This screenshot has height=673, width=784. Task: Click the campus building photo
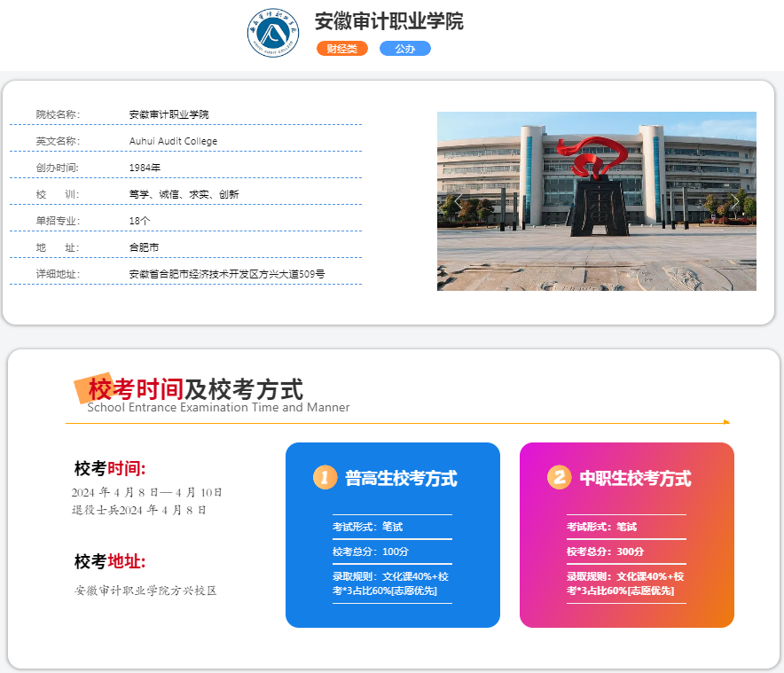point(596,201)
